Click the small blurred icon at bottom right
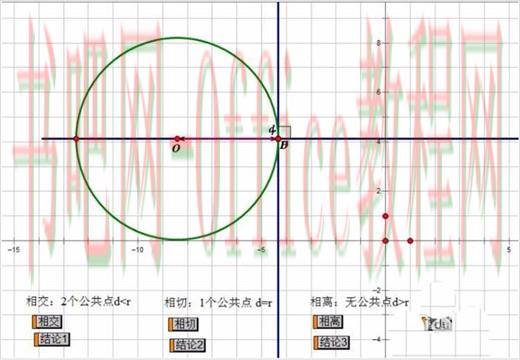Screen dimensions: 520x360 coord(437,323)
